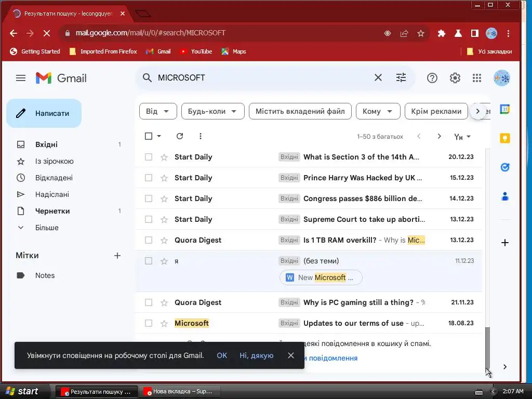Screen dimensions: 532x399
Task: Open the Google account avatar in Gmail
Action: pos(501,78)
